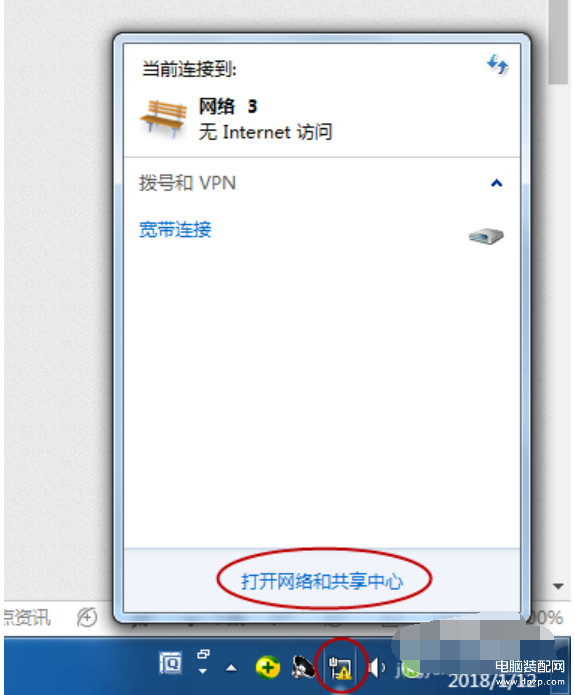The height and width of the screenshot is (695, 575).
Task: Collapse the 拨号和 VPN section chevron
Action: (497, 183)
